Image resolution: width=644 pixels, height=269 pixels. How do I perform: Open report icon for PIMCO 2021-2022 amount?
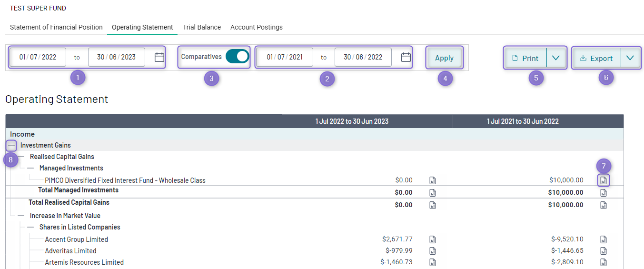[x=604, y=180]
